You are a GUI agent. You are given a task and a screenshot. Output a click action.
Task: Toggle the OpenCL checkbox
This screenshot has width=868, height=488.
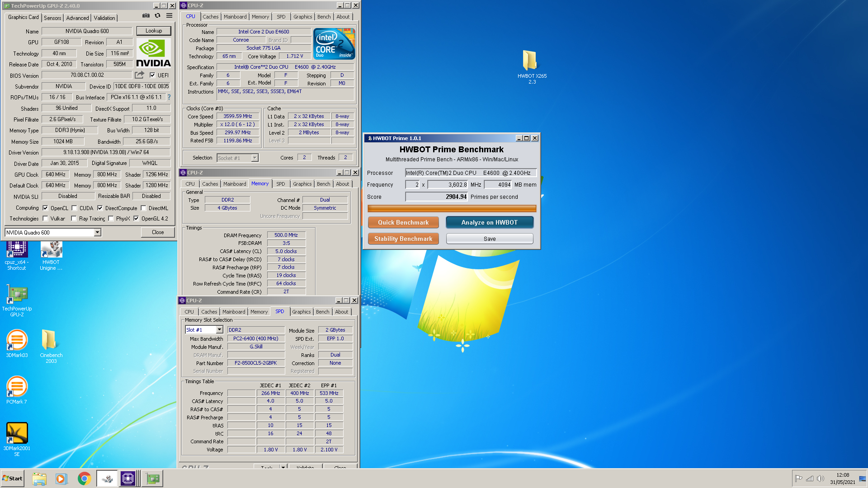pyautogui.click(x=45, y=208)
